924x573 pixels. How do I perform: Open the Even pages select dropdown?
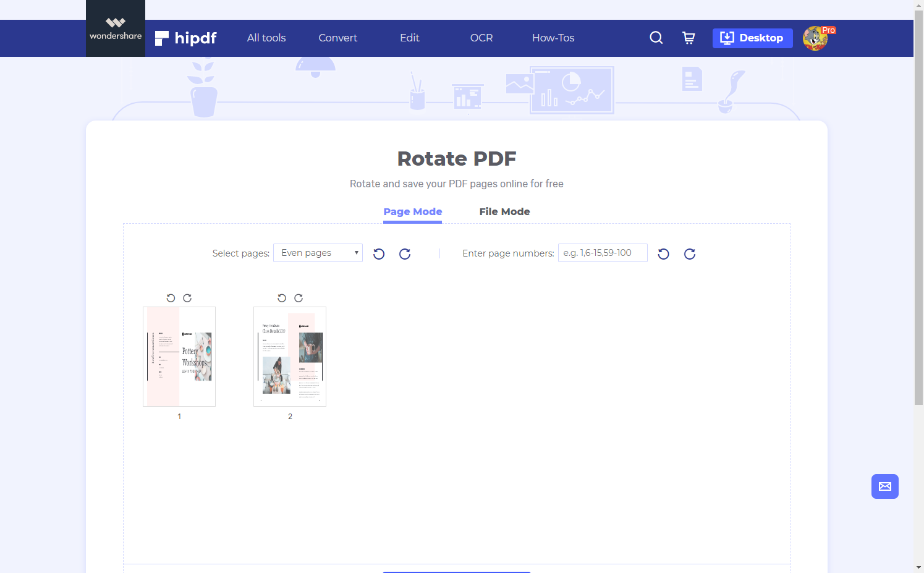(x=318, y=253)
